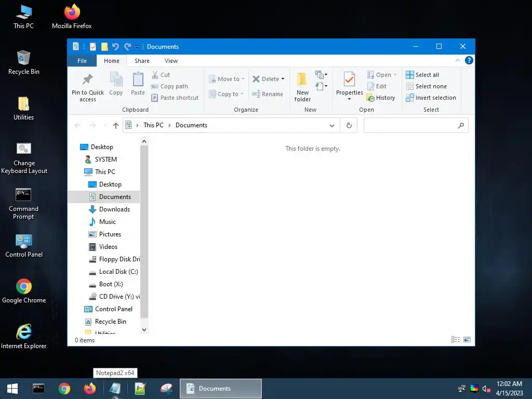Click the Documents taskbar button
This screenshot has width=532, height=399.
pyautogui.click(x=220, y=389)
